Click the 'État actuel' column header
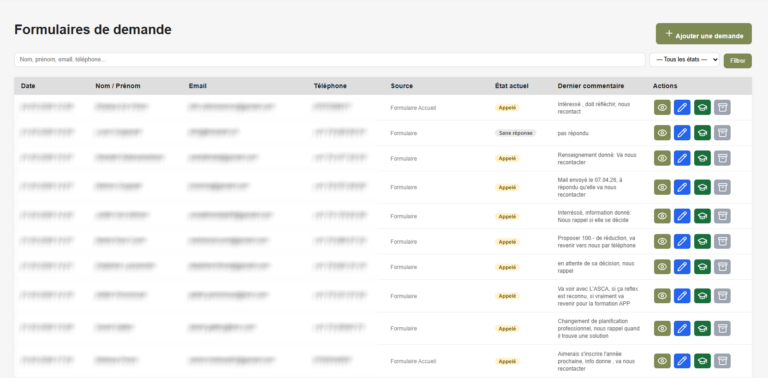Screen dimensions: 768x378 pyautogui.click(x=511, y=86)
